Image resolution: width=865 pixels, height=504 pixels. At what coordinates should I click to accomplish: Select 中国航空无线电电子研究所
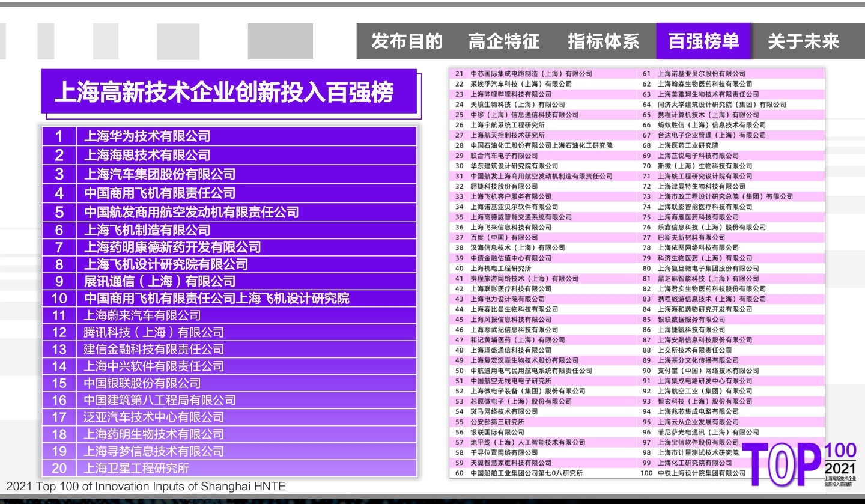(x=511, y=381)
